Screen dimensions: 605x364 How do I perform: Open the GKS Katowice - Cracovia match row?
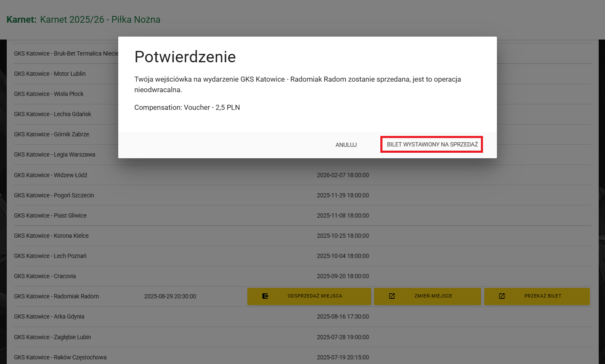click(x=45, y=276)
